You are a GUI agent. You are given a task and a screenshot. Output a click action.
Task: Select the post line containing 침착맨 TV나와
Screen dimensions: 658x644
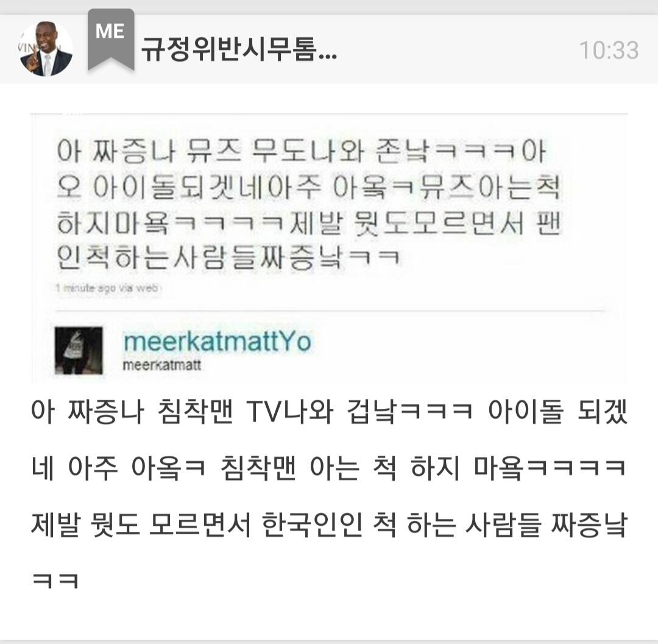click(329, 411)
